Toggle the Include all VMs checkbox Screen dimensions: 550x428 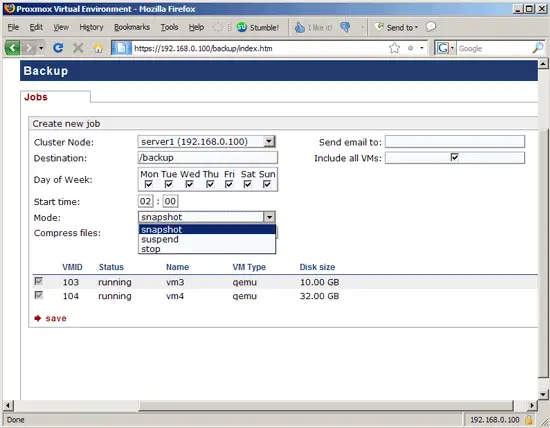click(455, 157)
